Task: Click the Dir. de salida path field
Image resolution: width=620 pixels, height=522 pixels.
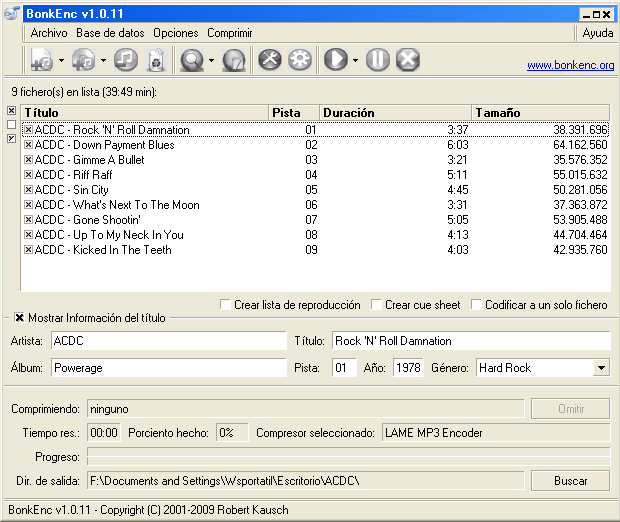Action: pos(306,481)
